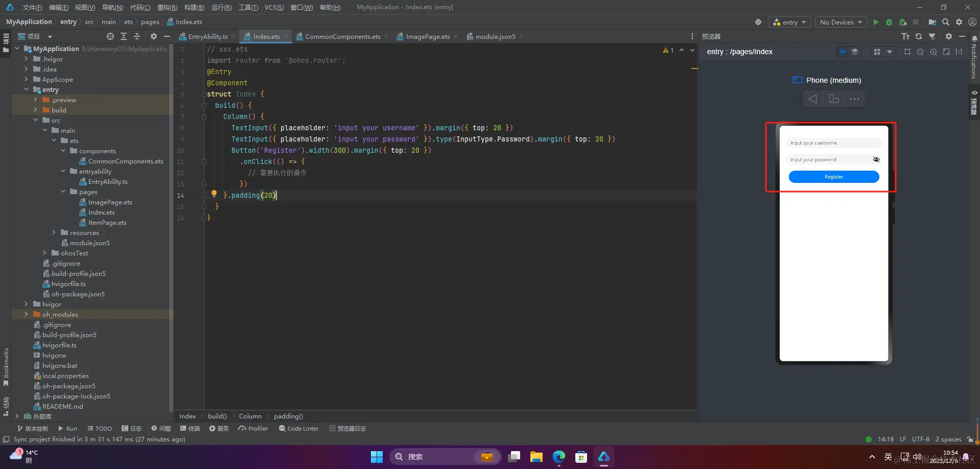Click the warning indicator in editor corner
The image size is (980, 469).
tap(668, 50)
